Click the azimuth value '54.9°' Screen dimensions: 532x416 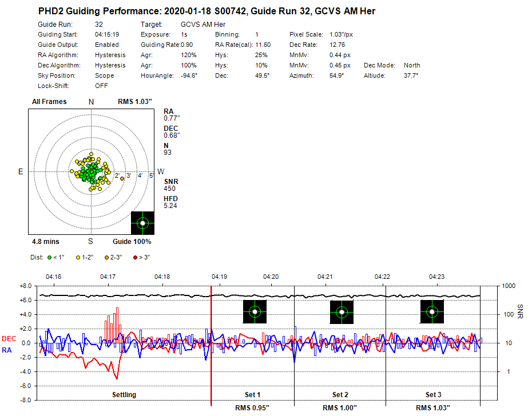tap(336, 75)
